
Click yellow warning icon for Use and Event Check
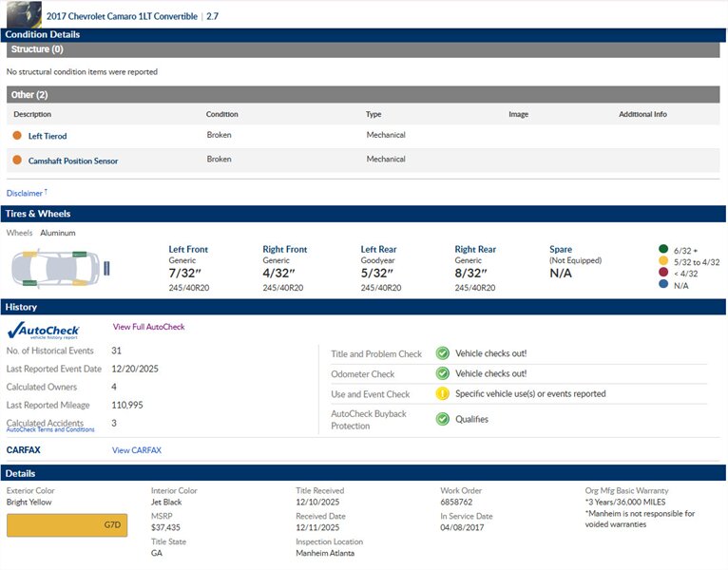coord(442,393)
